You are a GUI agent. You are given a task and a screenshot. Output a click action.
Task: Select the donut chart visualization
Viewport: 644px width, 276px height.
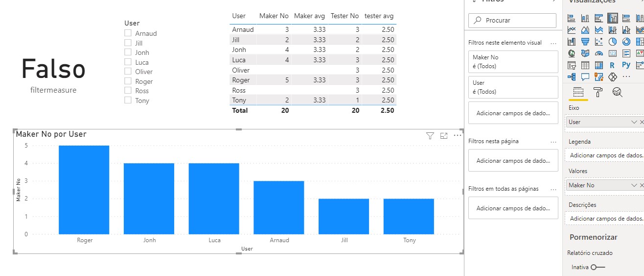coord(626,42)
